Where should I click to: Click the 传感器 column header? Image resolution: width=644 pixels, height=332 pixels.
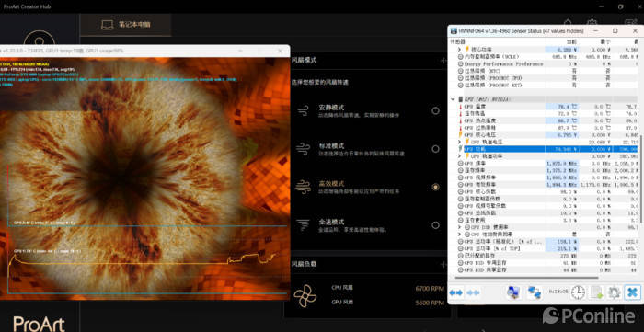(x=457, y=41)
